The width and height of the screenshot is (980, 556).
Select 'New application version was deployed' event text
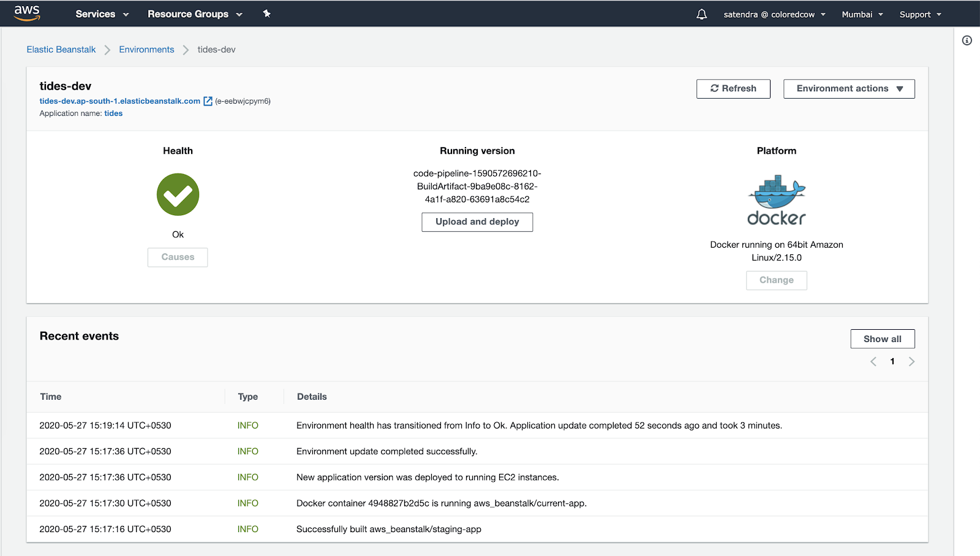tap(428, 477)
